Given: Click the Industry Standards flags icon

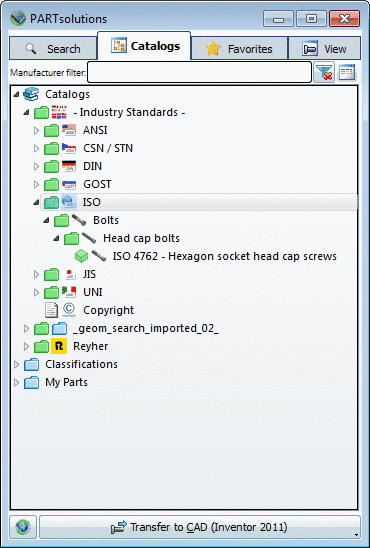Looking at the screenshot, I should click(59, 112).
